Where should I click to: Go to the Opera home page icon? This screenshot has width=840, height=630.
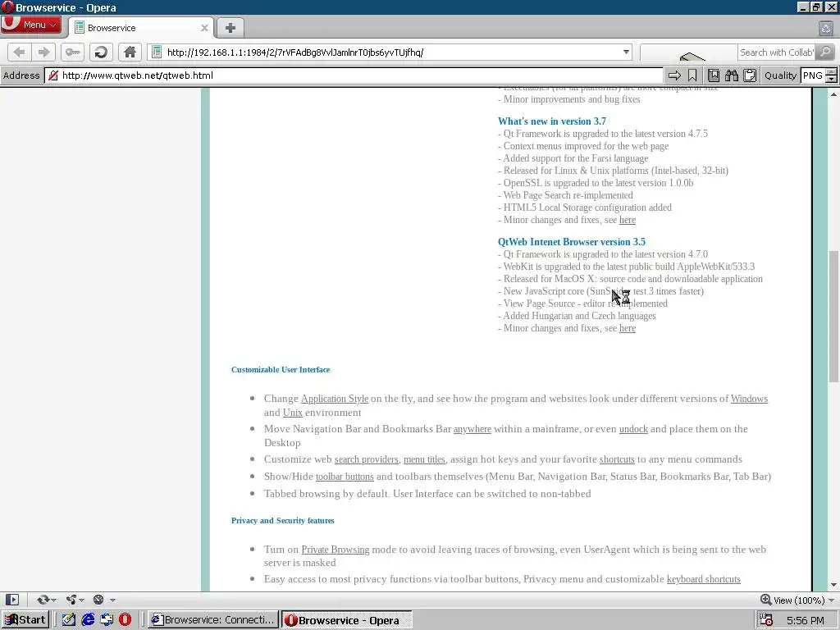click(130, 52)
